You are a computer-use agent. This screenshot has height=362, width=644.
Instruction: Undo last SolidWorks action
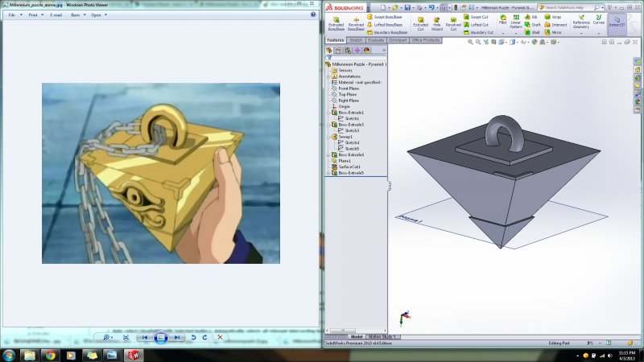[431, 7]
